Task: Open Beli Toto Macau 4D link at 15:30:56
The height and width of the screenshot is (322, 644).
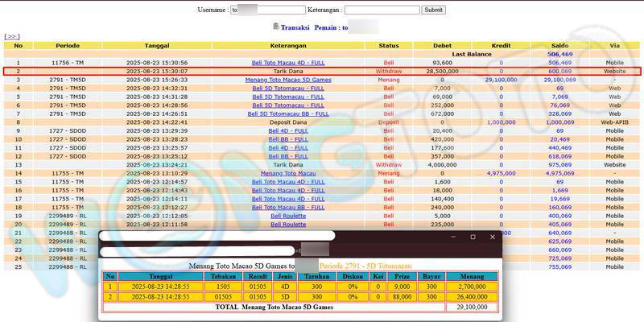Action: 288,62
